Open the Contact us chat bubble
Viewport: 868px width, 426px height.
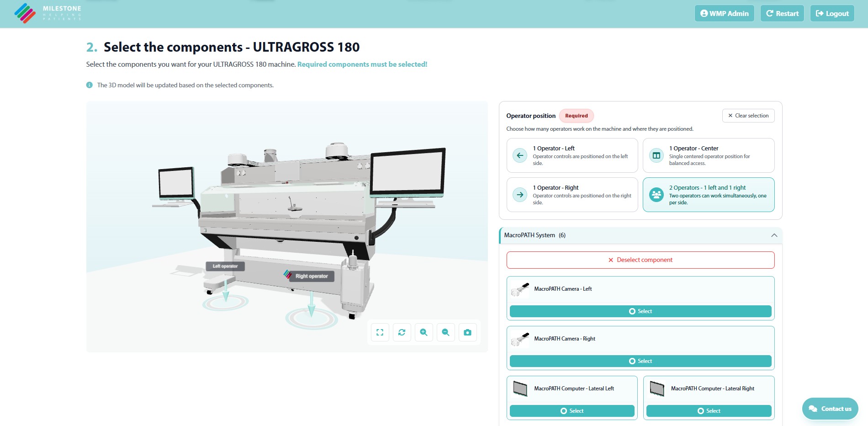pyautogui.click(x=830, y=409)
